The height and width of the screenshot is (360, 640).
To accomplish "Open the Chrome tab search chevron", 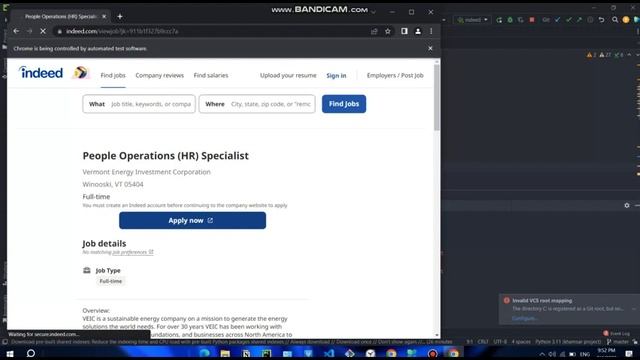I will (373, 12).
